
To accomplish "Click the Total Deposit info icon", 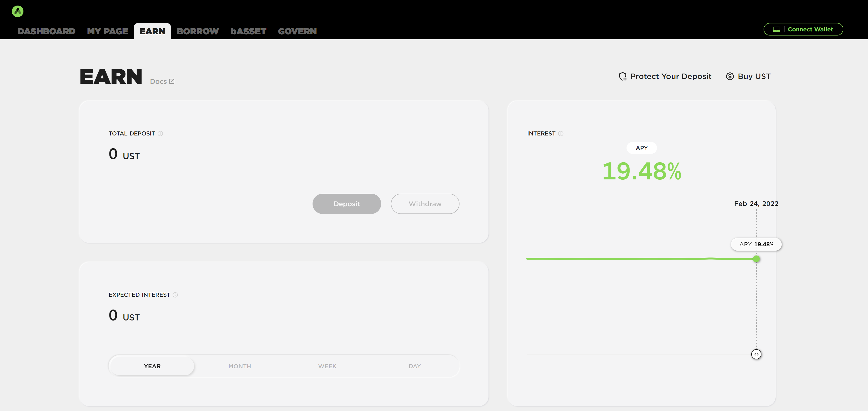I will 160,134.
